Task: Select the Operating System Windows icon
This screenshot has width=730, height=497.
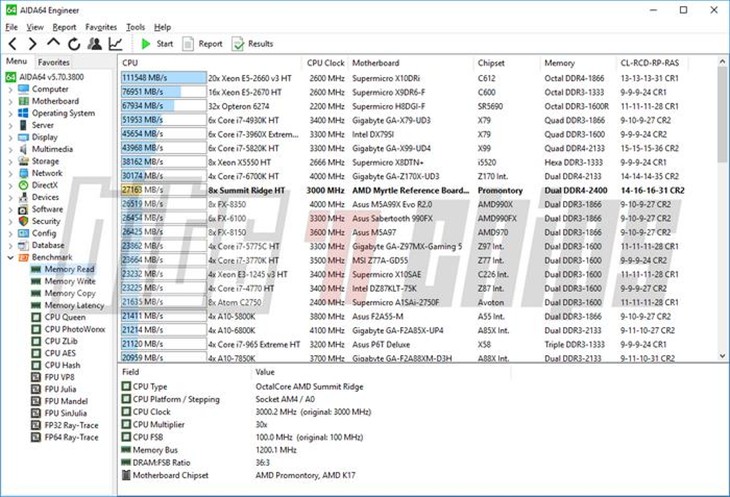Action: pos(23,113)
